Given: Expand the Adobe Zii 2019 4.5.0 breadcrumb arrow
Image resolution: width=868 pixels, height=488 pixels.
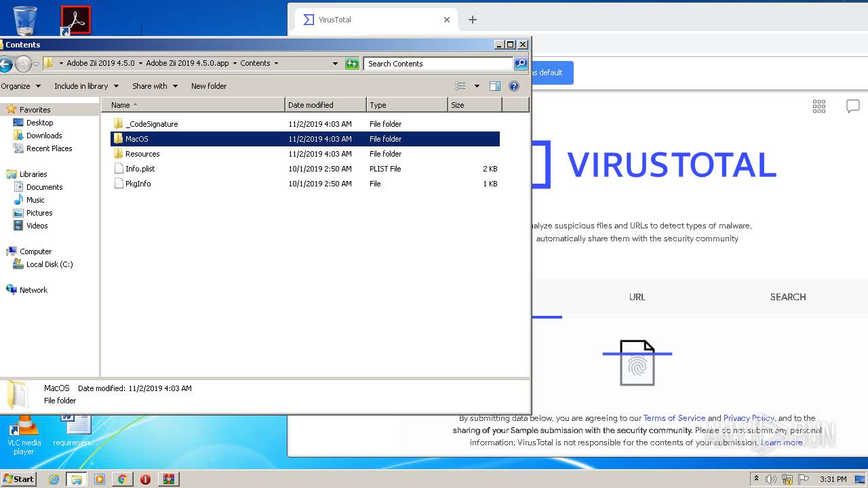Looking at the screenshot, I should pyautogui.click(x=140, y=64).
